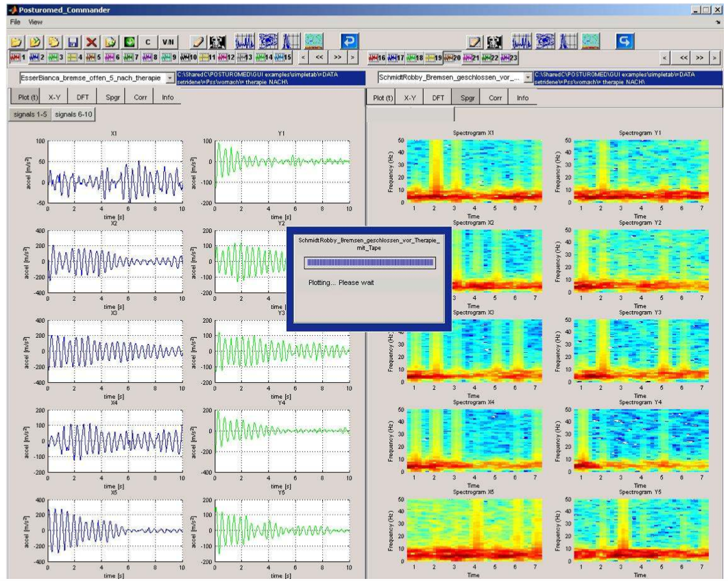Click the right spectrogram toolbar icon

[591, 42]
